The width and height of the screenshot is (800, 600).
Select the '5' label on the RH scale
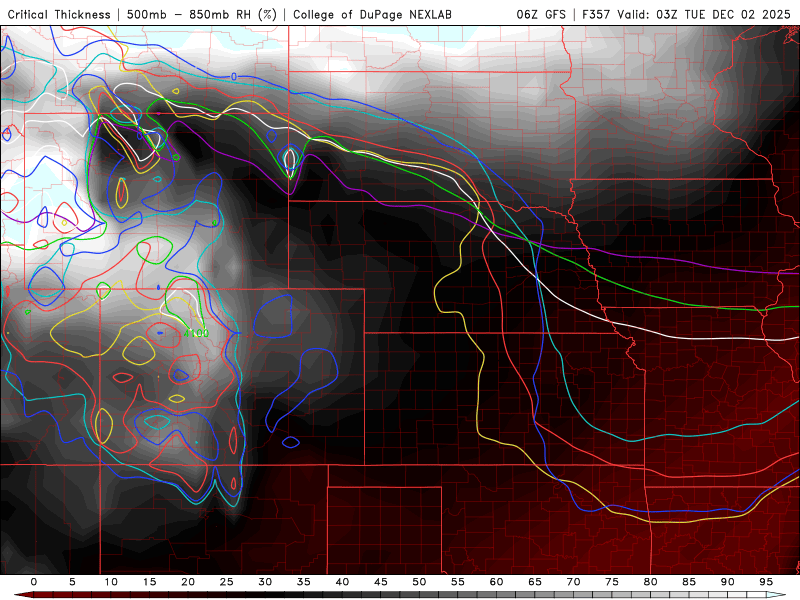point(72,582)
